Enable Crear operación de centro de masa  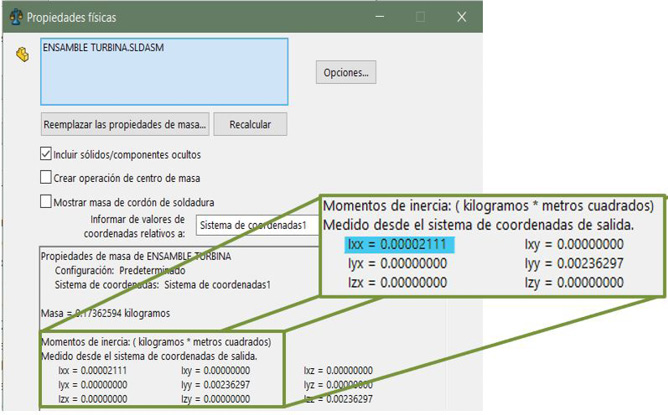coord(45,178)
